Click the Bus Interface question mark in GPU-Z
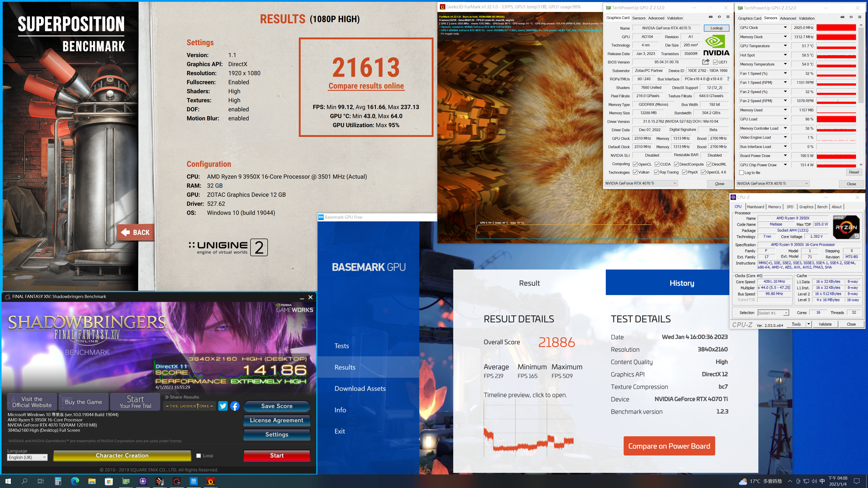868x488 pixels. [728, 79]
